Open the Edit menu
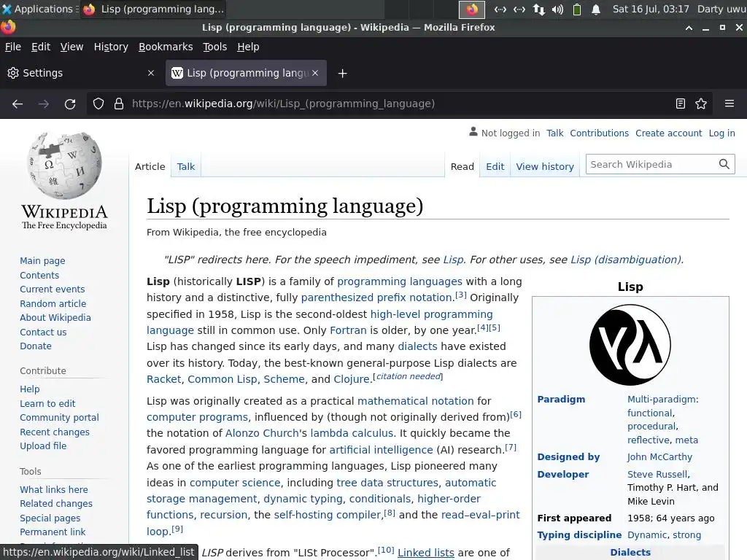Viewport: 747px width, 560px height. point(41,47)
